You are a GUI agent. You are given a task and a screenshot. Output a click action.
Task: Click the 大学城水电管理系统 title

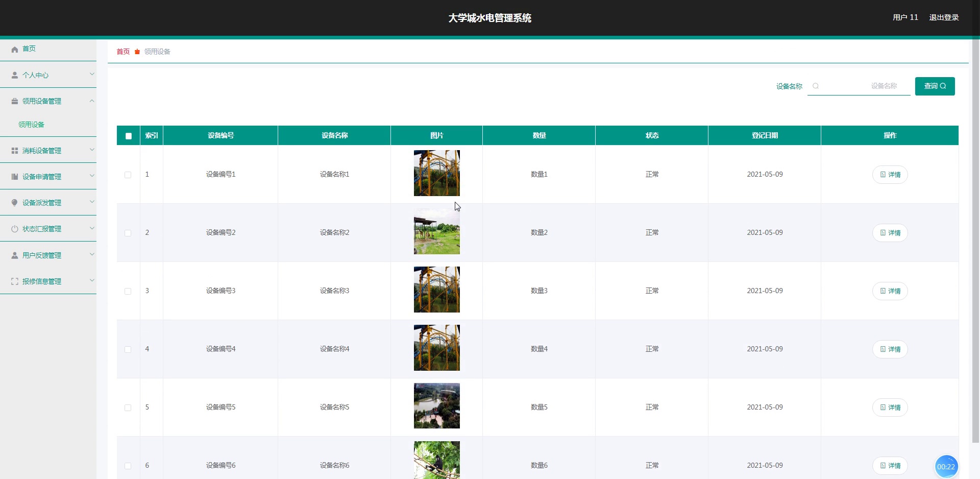489,18
